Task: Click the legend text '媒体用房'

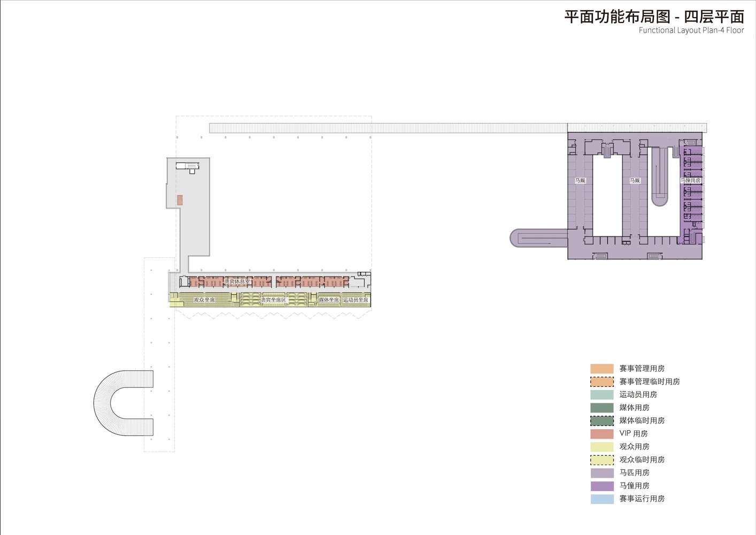Action: [x=634, y=408]
